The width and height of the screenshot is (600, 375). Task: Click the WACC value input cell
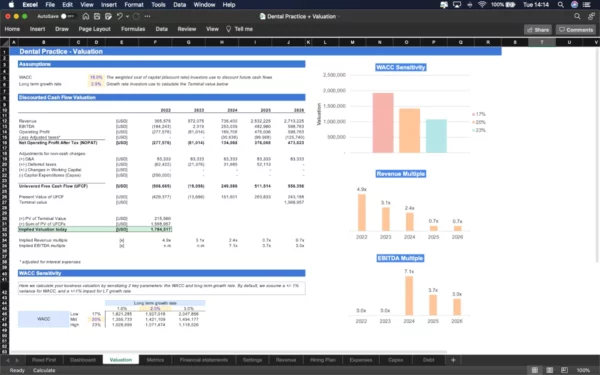96,77
